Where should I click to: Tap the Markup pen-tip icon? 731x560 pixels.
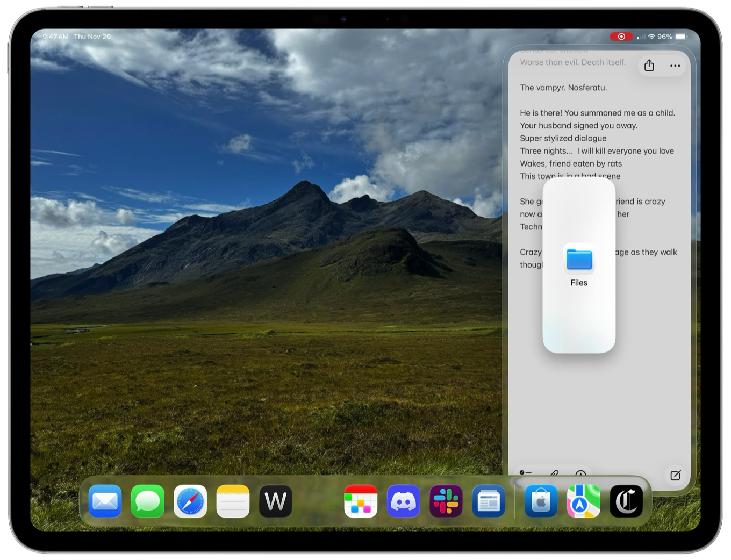[580, 473]
